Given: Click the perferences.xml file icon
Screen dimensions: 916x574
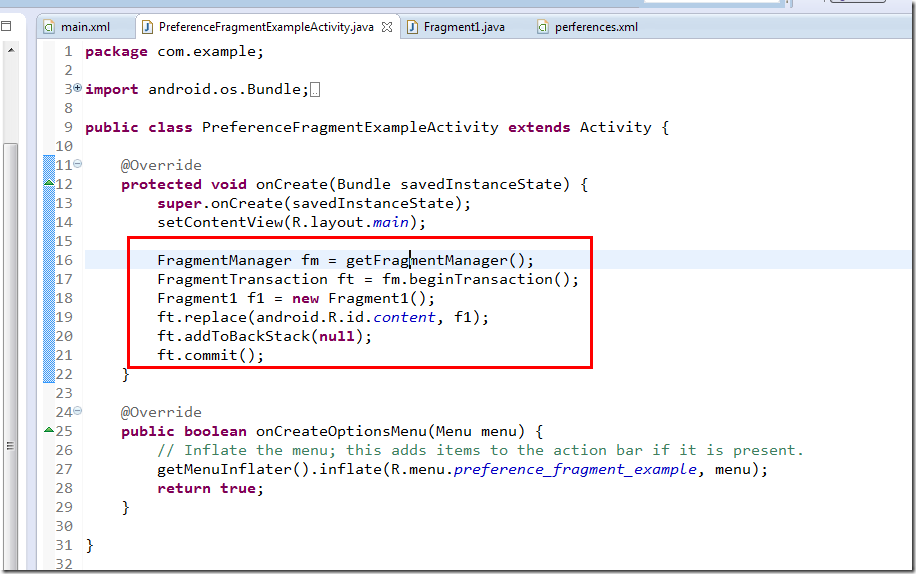Looking at the screenshot, I should coord(543,27).
